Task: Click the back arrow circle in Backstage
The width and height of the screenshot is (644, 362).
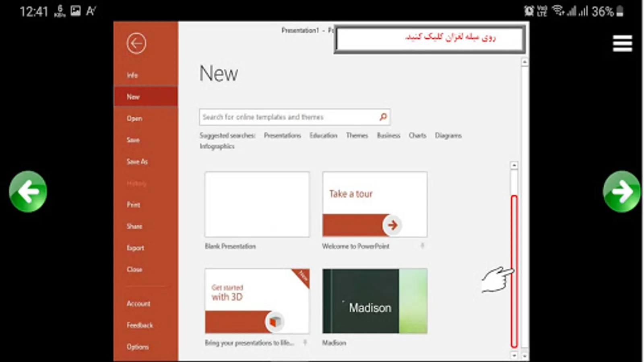Action: coord(136,43)
